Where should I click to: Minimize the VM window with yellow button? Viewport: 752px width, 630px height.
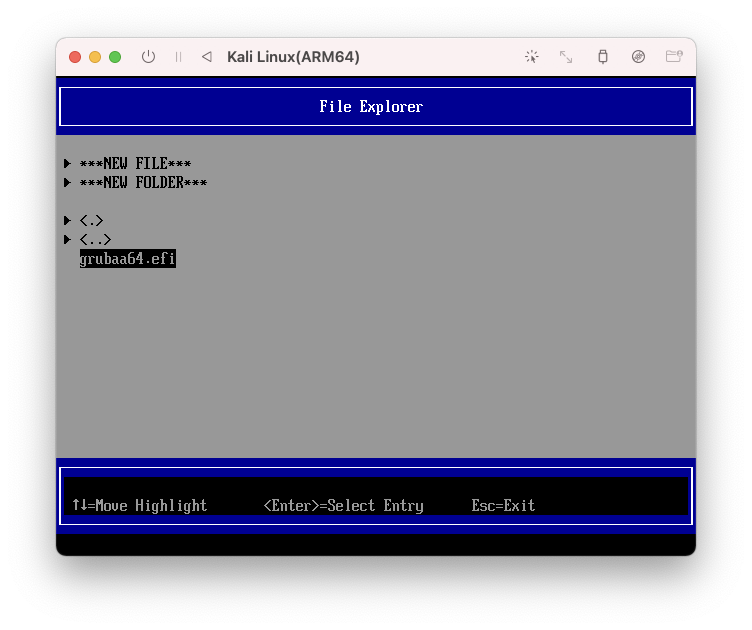[x=95, y=57]
